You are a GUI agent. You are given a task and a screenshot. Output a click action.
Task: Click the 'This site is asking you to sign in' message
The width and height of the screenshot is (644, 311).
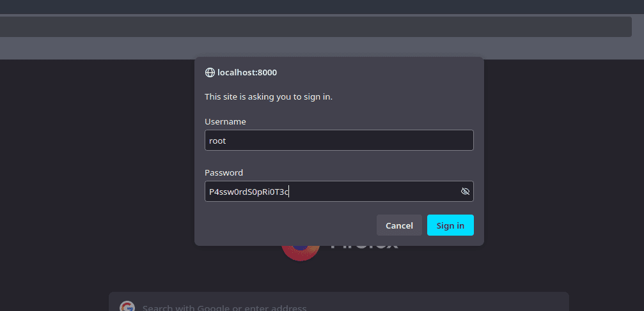tap(269, 97)
